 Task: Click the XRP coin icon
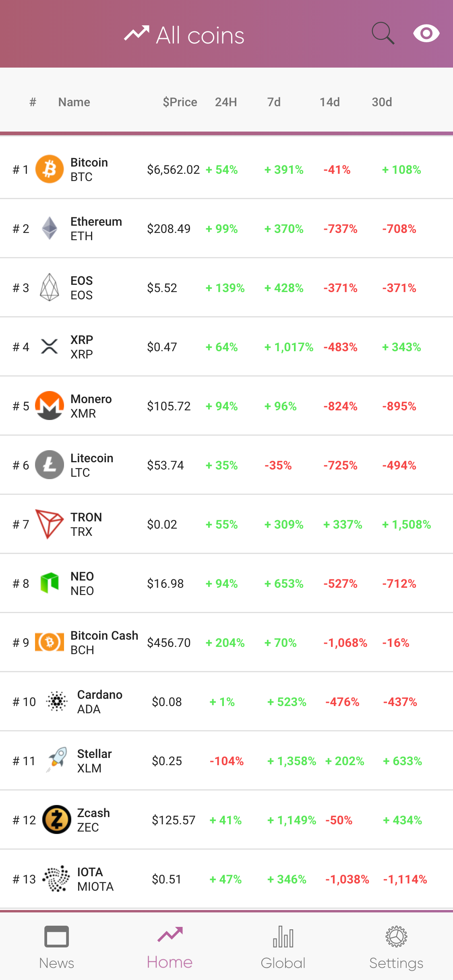(x=49, y=346)
